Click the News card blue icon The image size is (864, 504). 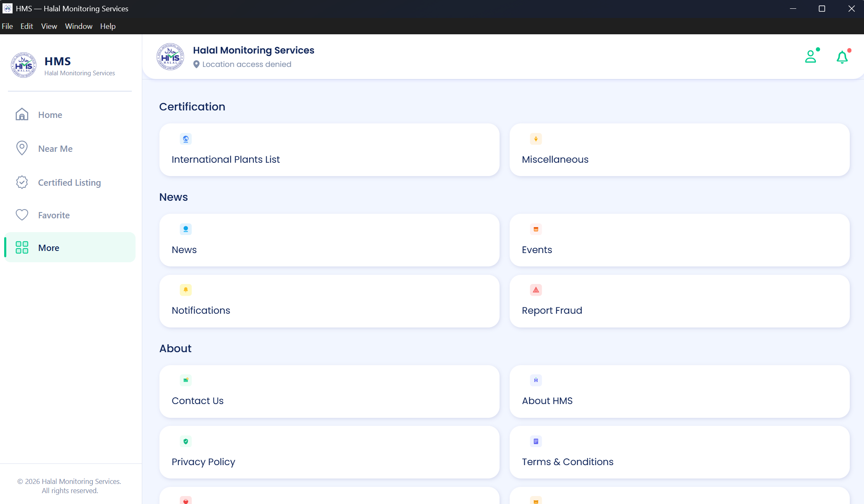click(186, 229)
